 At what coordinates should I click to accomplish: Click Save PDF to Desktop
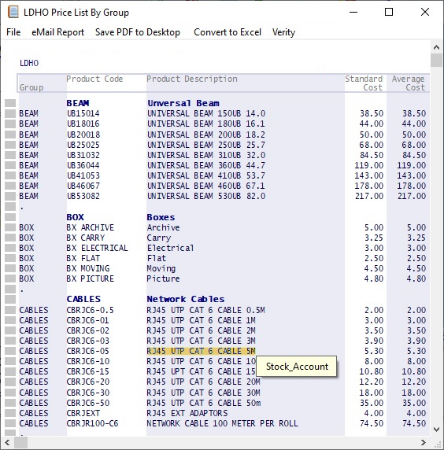tap(138, 32)
